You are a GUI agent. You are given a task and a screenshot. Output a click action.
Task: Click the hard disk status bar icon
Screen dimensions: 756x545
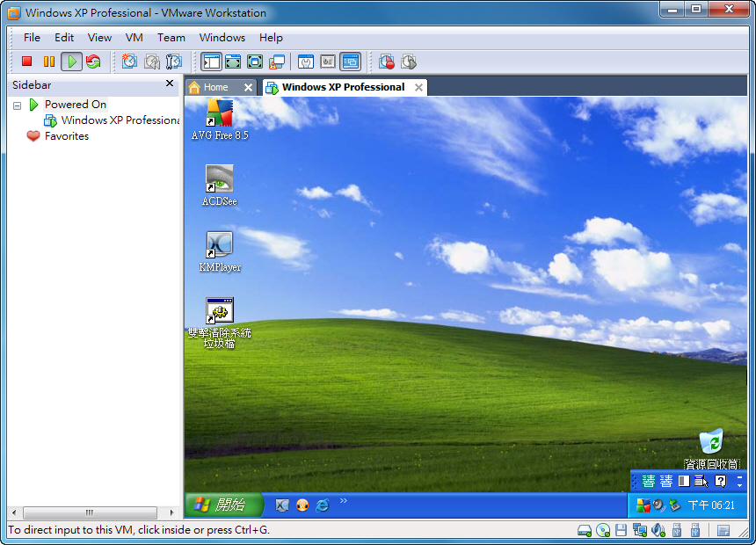coord(585,531)
